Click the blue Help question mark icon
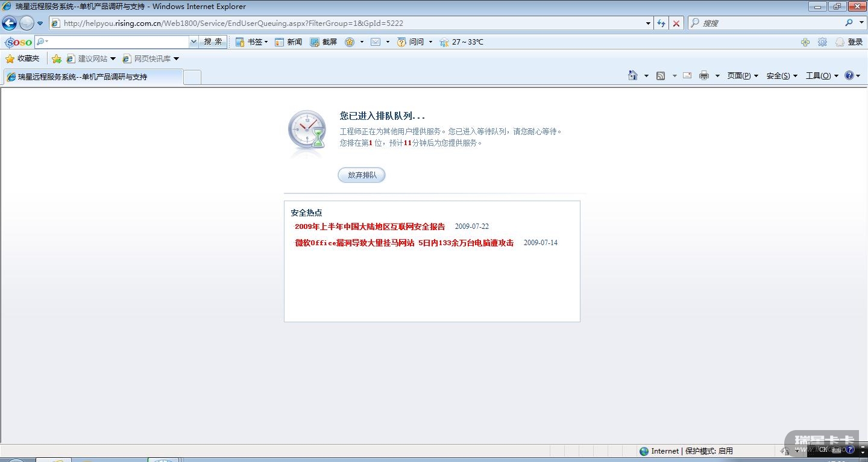Image resolution: width=868 pixels, height=462 pixels. click(849, 76)
